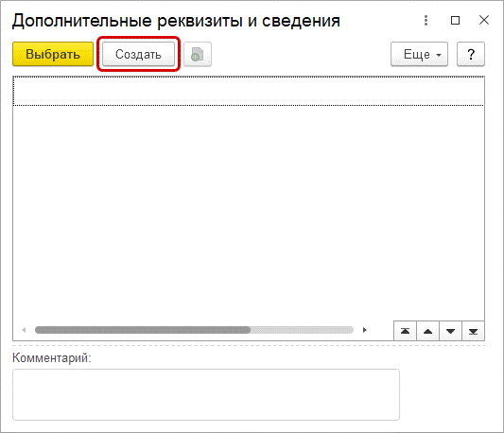The image size is (504, 433).
Task: Click the horizontal scrollbar thumb
Action: point(143,330)
